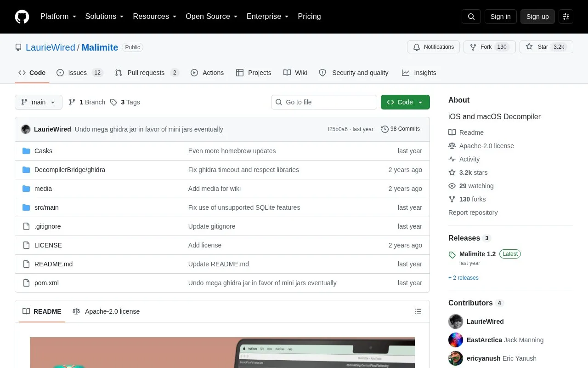
Task: Open the + 2 releases link
Action: pos(464,278)
